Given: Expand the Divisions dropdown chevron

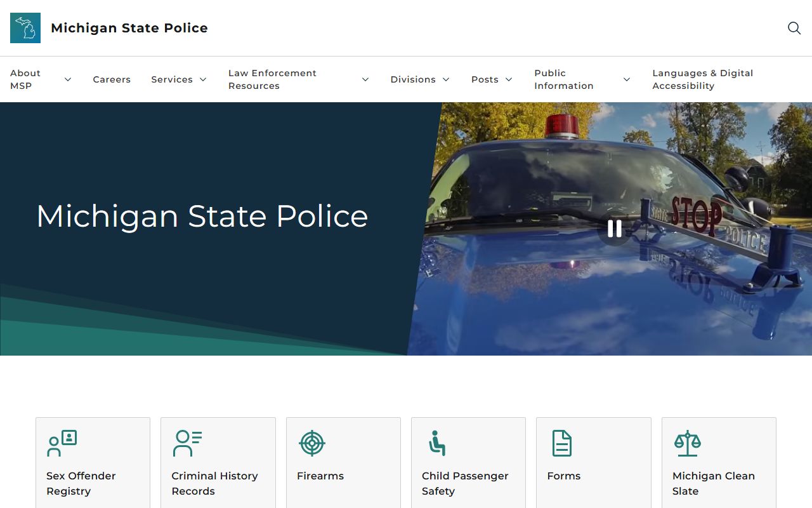Looking at the screenshot, I should tap(446, 79).
